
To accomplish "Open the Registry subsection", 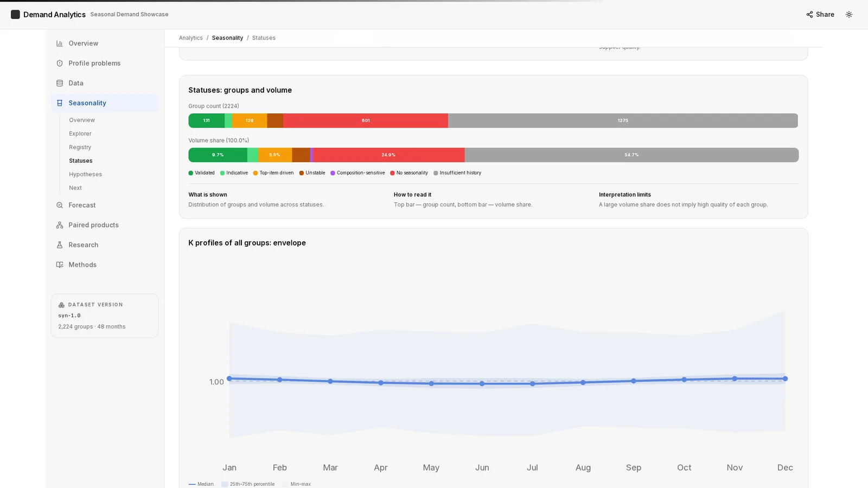I will [80, 147].
